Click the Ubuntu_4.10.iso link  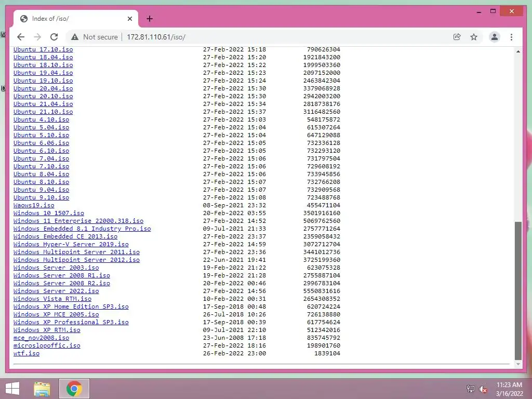pos(42,120)
